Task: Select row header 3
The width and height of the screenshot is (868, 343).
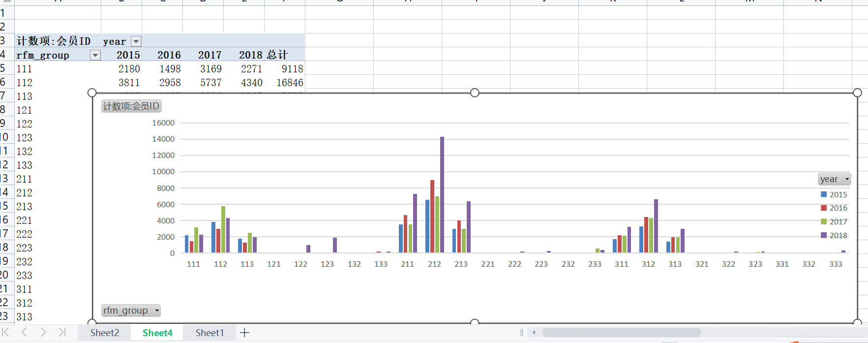Action: 7,41
